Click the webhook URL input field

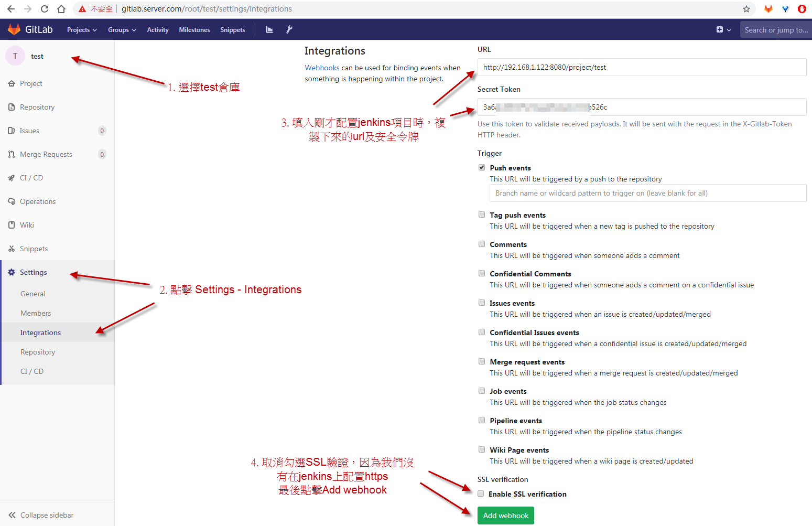pos(642,67)
